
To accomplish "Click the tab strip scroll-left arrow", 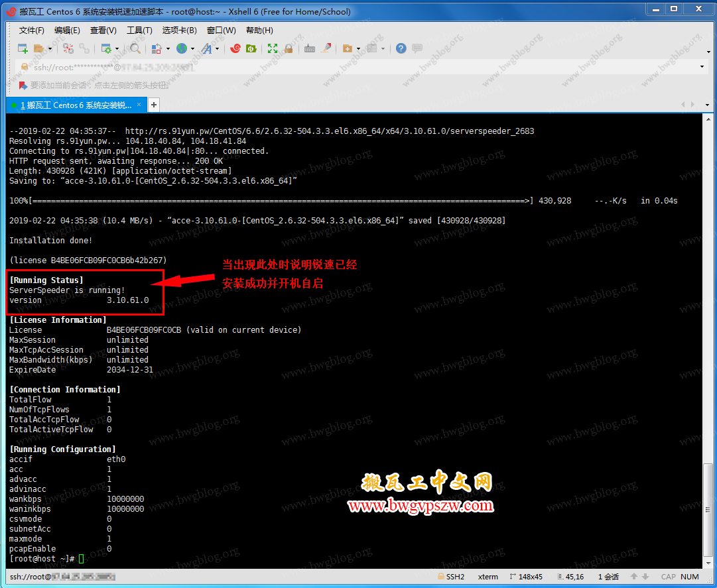I will point(683,105).
